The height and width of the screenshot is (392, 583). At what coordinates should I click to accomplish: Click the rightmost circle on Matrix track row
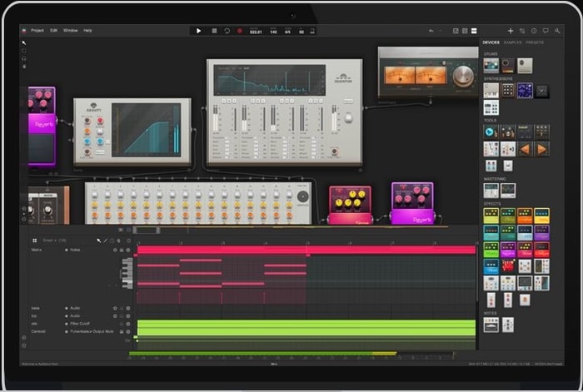[128, 250]
